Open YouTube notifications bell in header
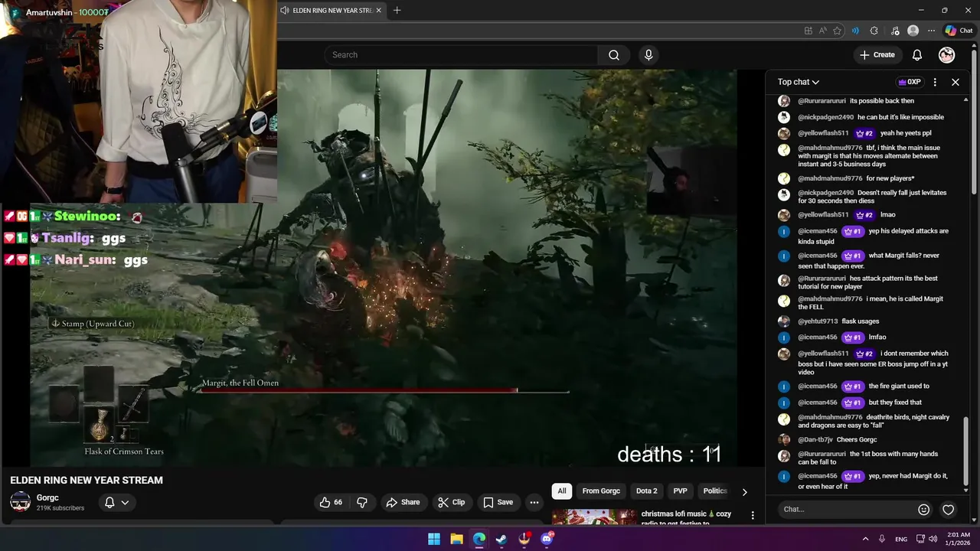This screenshot has width=980, height=551. 917,55
